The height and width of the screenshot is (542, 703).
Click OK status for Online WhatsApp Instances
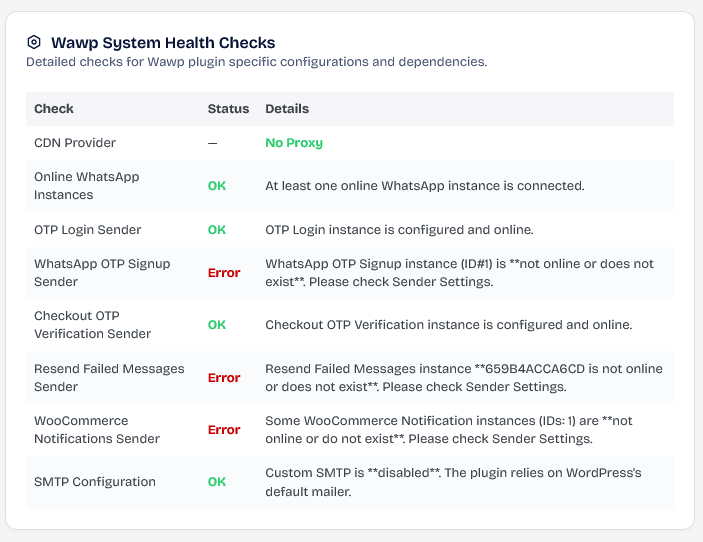click(x=217, y=186)
